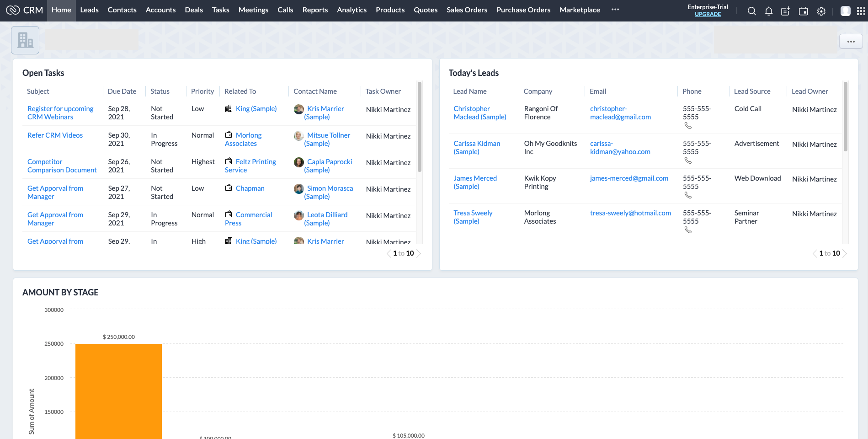Open the global search icon
The image size is (868, 439).
point(751,11)
